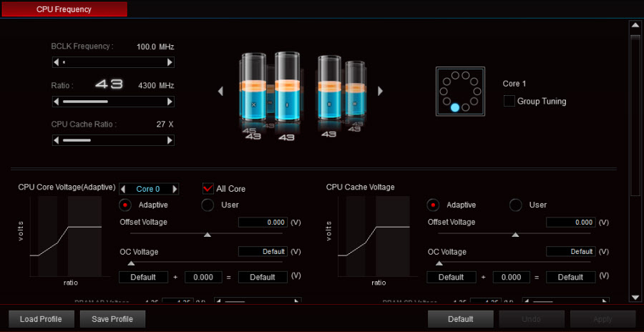The height and width of the screenshot is (332, 644).
Task: Click the 100.0 MHz BCLK value
Action: pos(155,47)
